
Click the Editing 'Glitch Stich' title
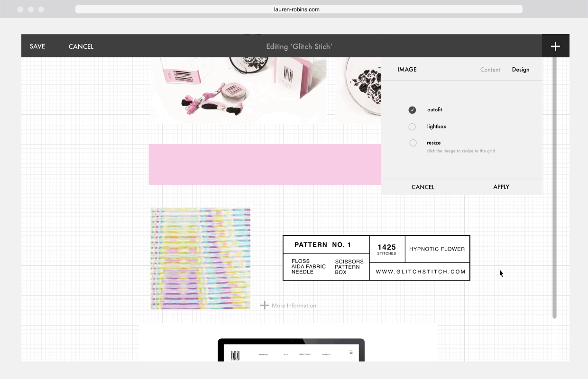[299, 46]
